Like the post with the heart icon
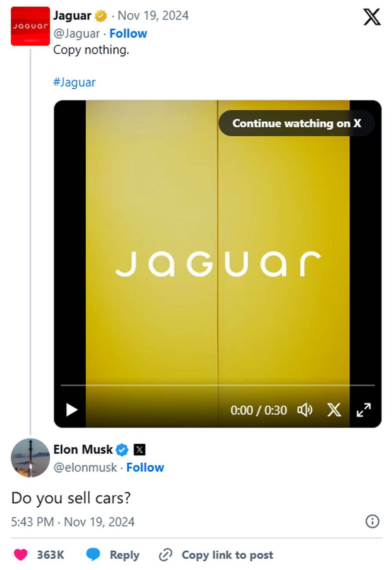This screenshot has height=570, width=392. point(21,555)
